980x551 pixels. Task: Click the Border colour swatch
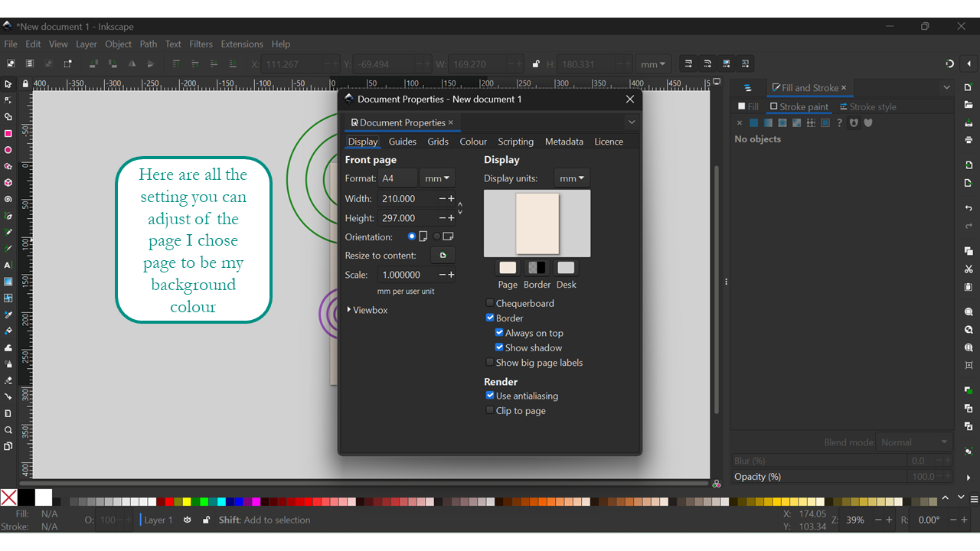click(x=537, y=268)
